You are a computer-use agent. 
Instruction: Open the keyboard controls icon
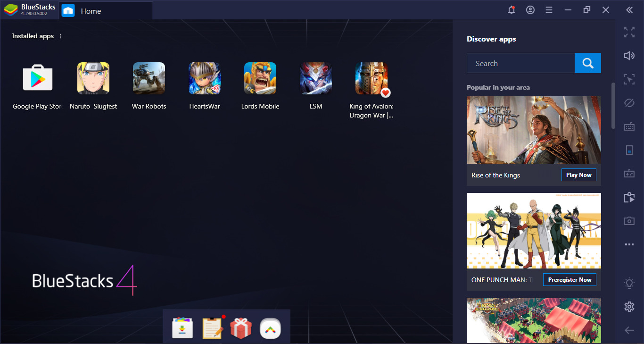tap(629, 126)
